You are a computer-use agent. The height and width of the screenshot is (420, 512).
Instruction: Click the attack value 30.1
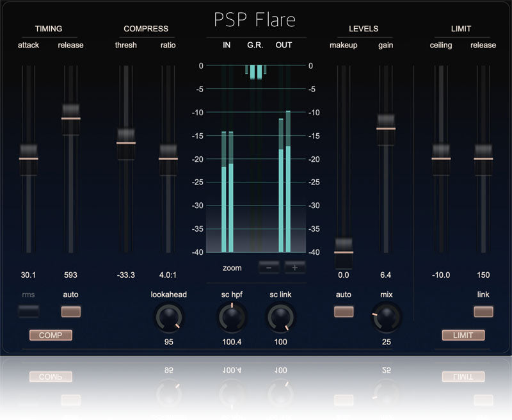28,275
